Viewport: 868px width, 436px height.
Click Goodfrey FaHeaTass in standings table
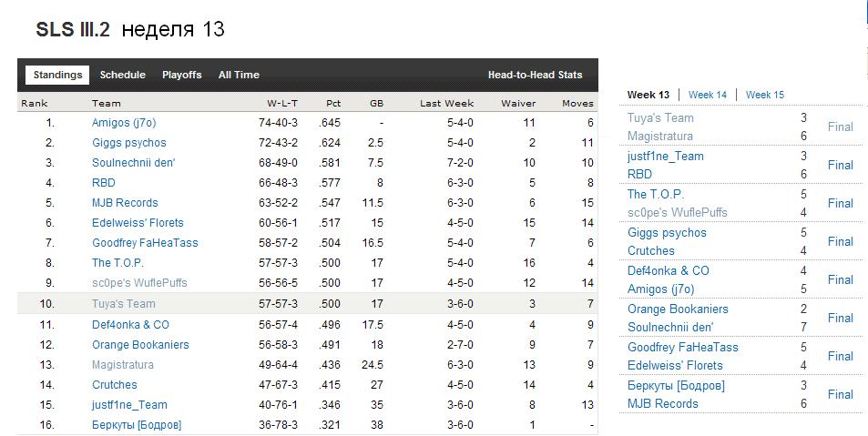click(x=145, y=242)
